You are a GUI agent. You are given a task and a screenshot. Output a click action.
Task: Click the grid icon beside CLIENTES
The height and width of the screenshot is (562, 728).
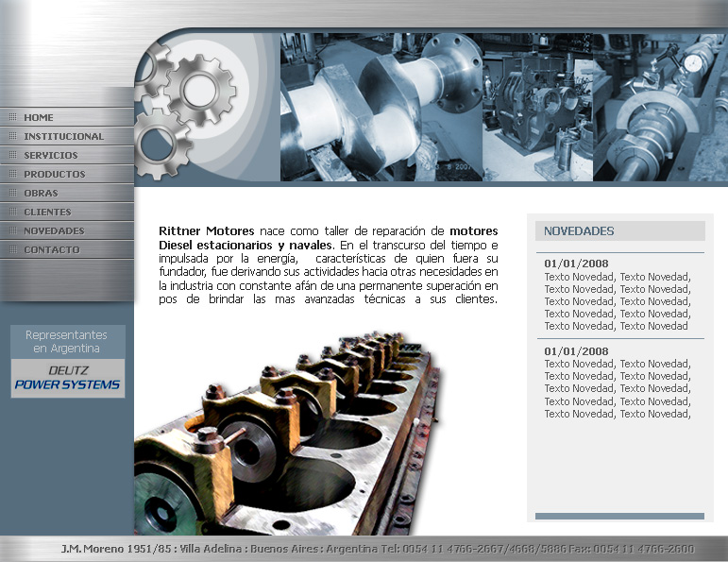pyautogui.click(x=13, y=212)
